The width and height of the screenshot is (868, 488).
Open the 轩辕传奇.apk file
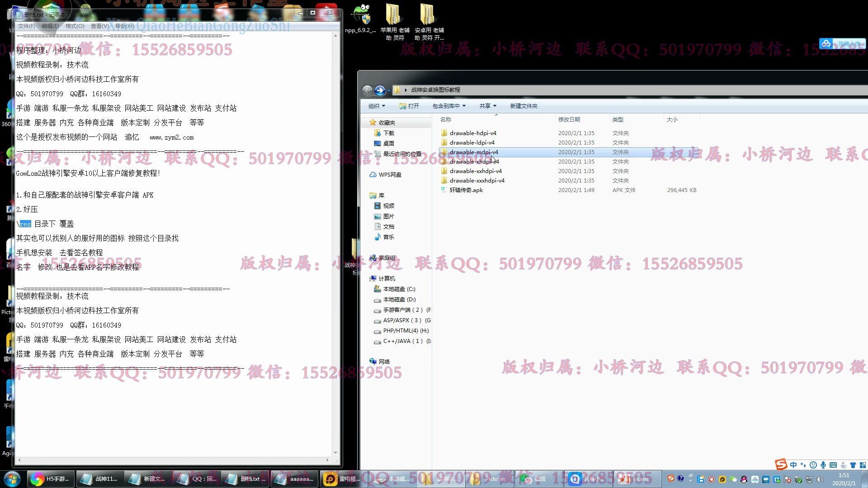point(466,190)
